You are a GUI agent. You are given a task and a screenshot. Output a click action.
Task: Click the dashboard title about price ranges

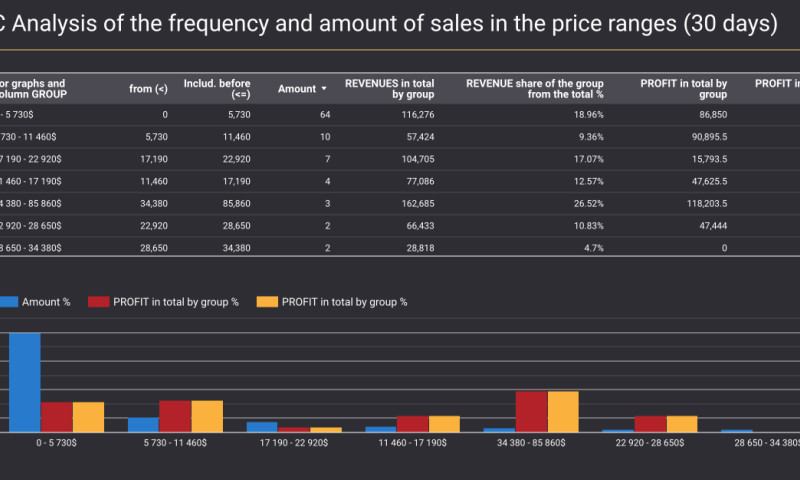pyautogui.click(x=390, y=25)
